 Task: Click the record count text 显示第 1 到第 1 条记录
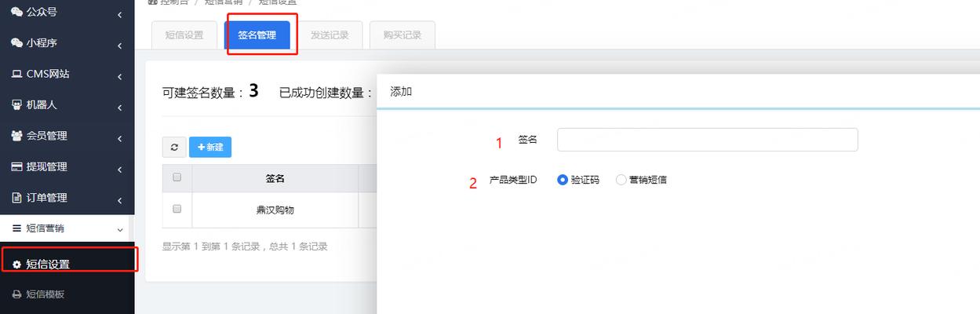(x=212, y=246)
